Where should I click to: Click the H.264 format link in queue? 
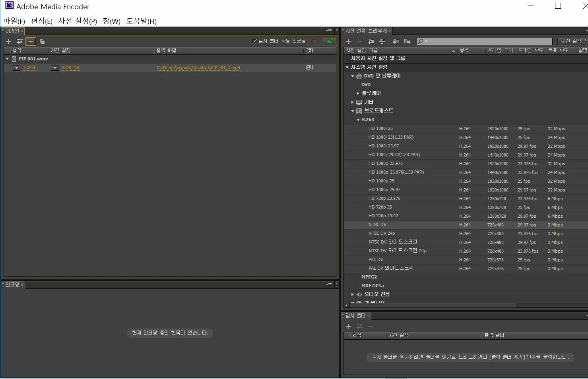[x=29, y=68]
